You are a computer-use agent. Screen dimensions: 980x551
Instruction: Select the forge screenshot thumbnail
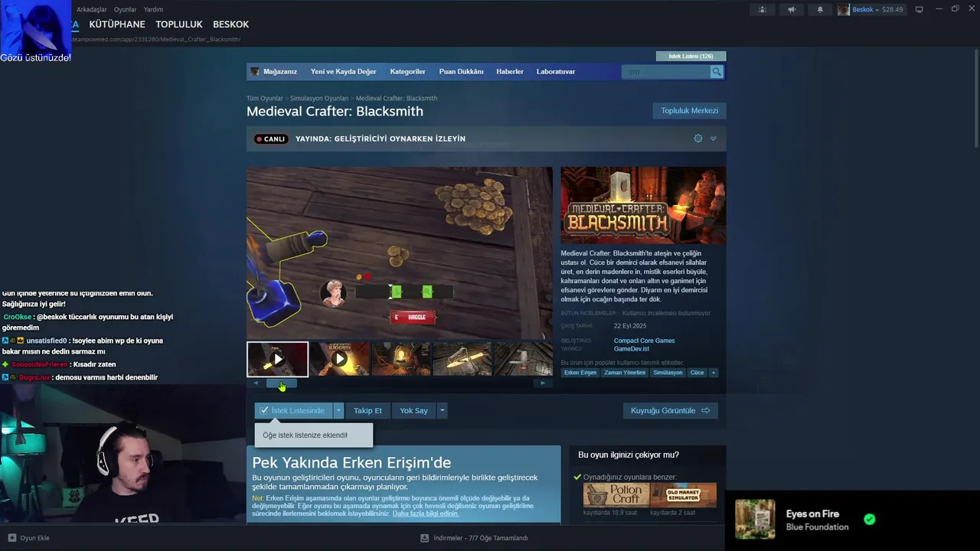coord(401,359)
